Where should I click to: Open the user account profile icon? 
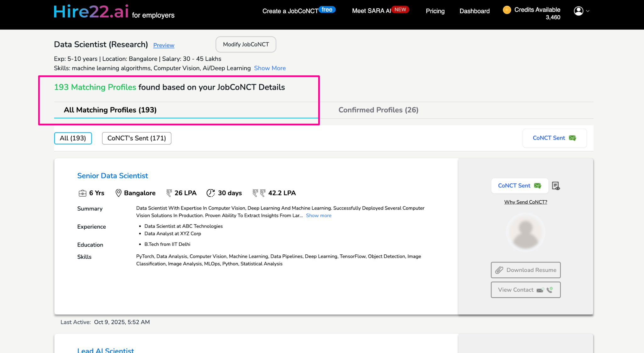coord(578,11)
